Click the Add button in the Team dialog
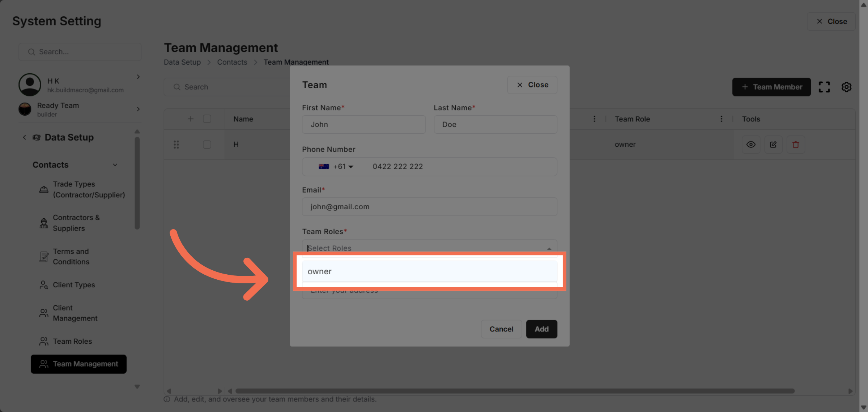This screenshot has height=412, width=868. (x=541, y=329)
